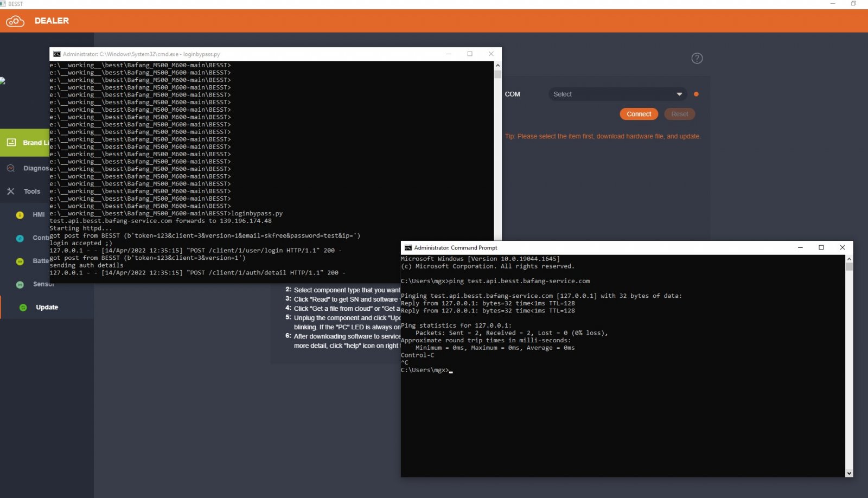Click the COM label
The height and width of the screenshot is (498, 868).
click(512, 94)
